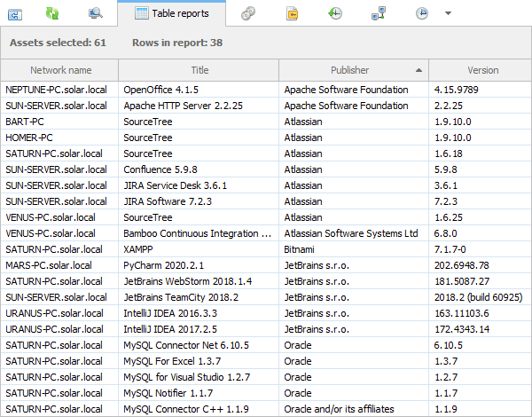Sort by Version column header

click(x=480, y=70)
